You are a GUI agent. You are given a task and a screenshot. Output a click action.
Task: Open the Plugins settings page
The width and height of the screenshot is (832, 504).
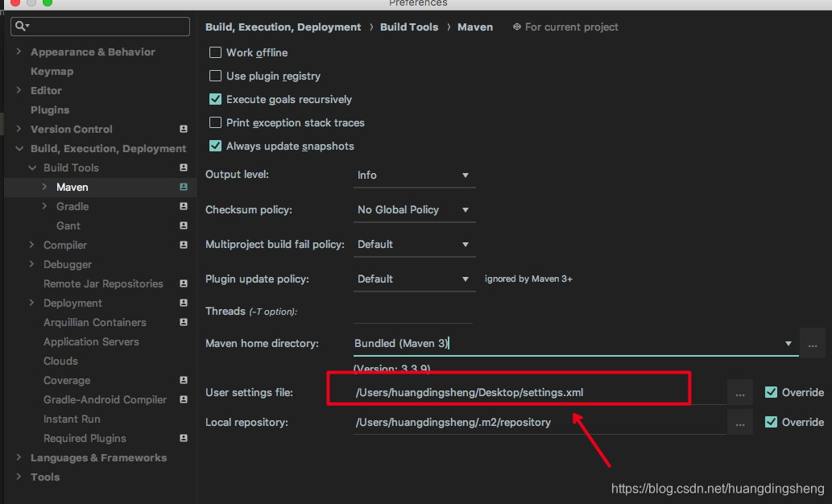pyautogui.click(x=50, y=109)
